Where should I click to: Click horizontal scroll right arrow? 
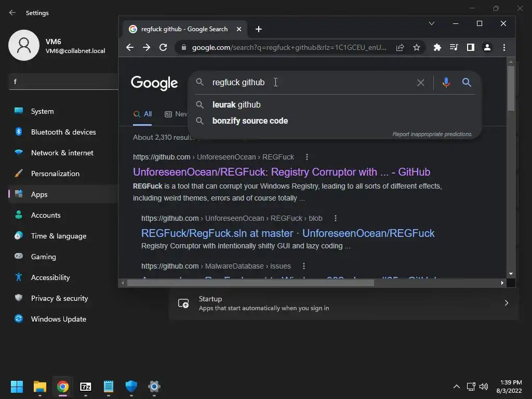[502, 283]
